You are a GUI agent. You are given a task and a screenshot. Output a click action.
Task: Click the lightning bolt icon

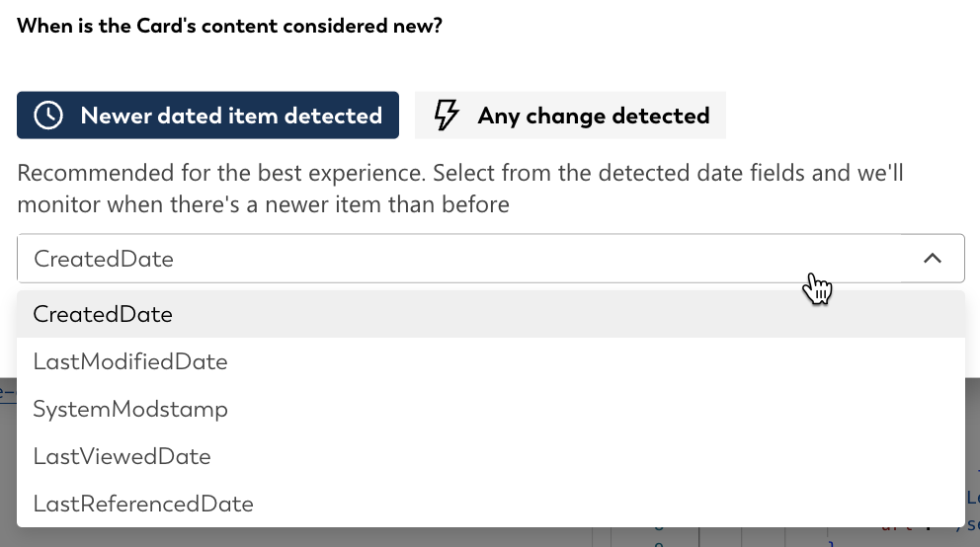tap(447, 116)
